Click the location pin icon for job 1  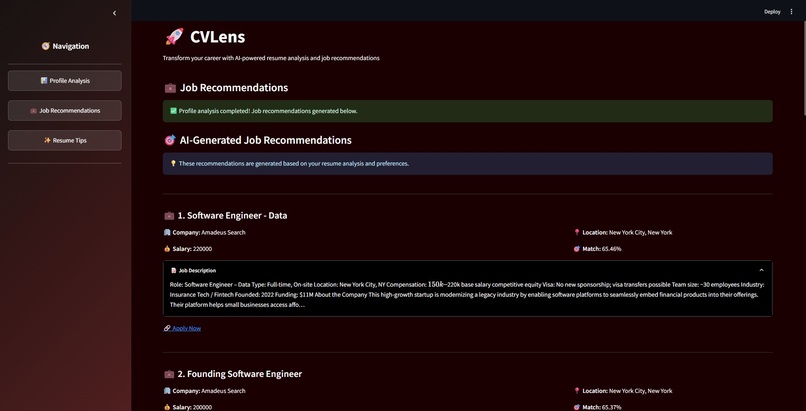[x=577, y=232]
